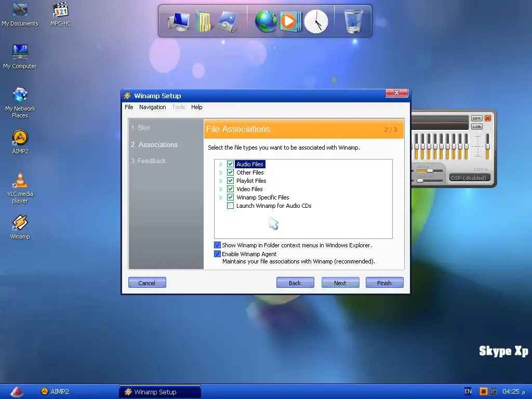Open the Help menu in Winamp Setup
Viewport: 532px width, 399px height.
(x=196, y=107)
